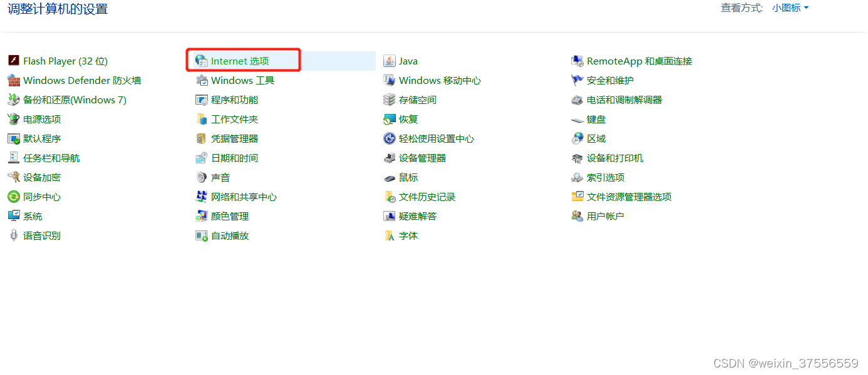Click the Windows 工具 gear icon
The height and width of the screenshot is (375, 868).
pos(201,80)
